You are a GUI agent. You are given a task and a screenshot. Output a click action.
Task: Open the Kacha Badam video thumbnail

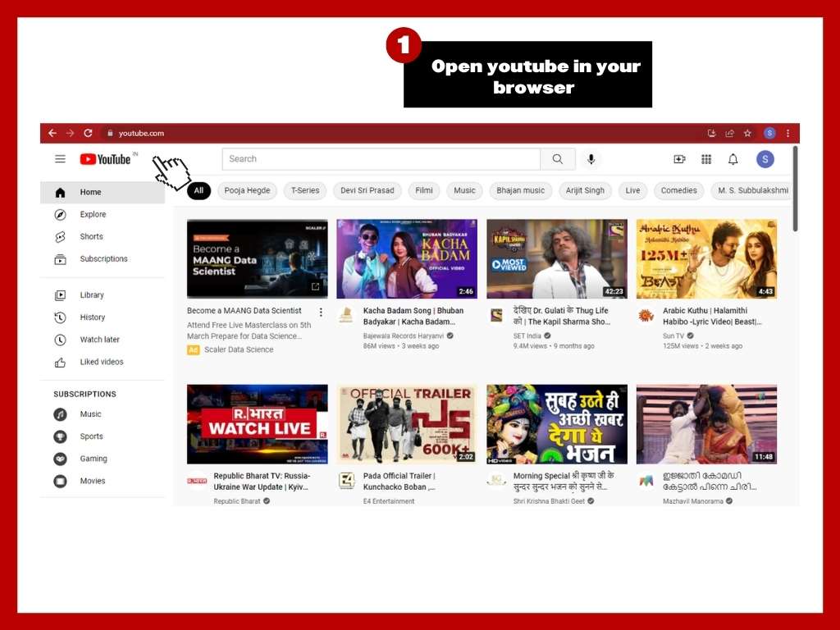click(x=407, y=258)
